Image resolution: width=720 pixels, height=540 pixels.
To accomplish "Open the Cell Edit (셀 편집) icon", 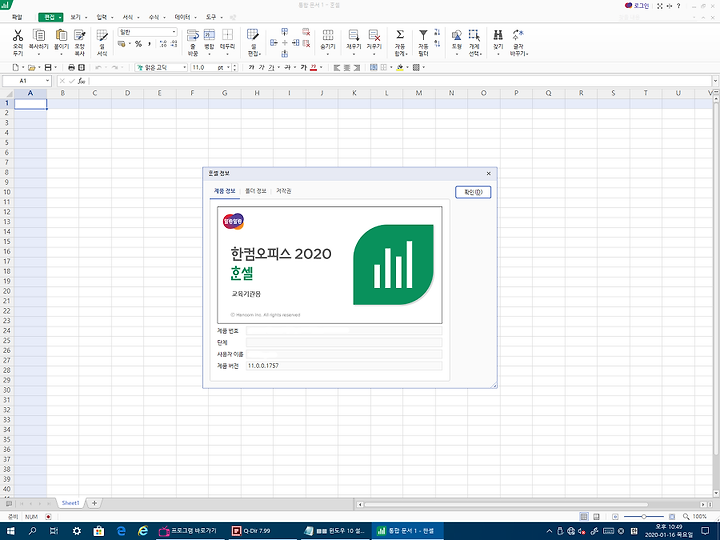I will click(x=253, y=36).
